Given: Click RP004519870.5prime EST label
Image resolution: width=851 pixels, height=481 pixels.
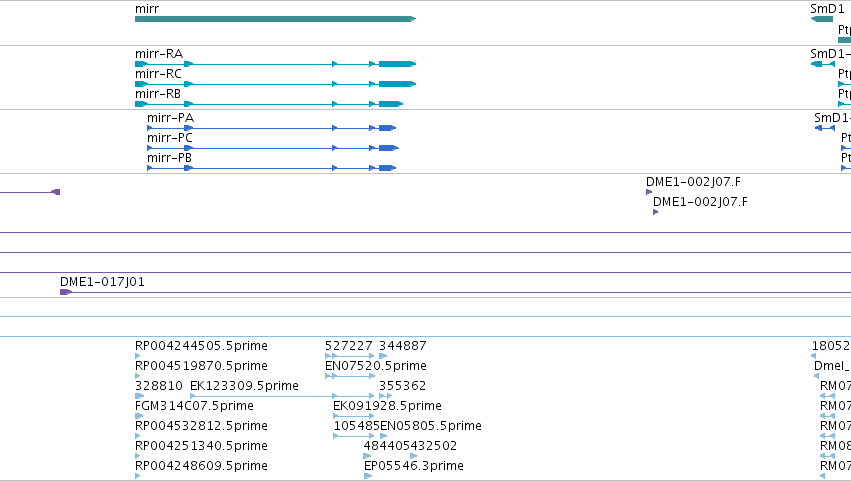Looking at the screenshot, I should (x=201, y=366).
